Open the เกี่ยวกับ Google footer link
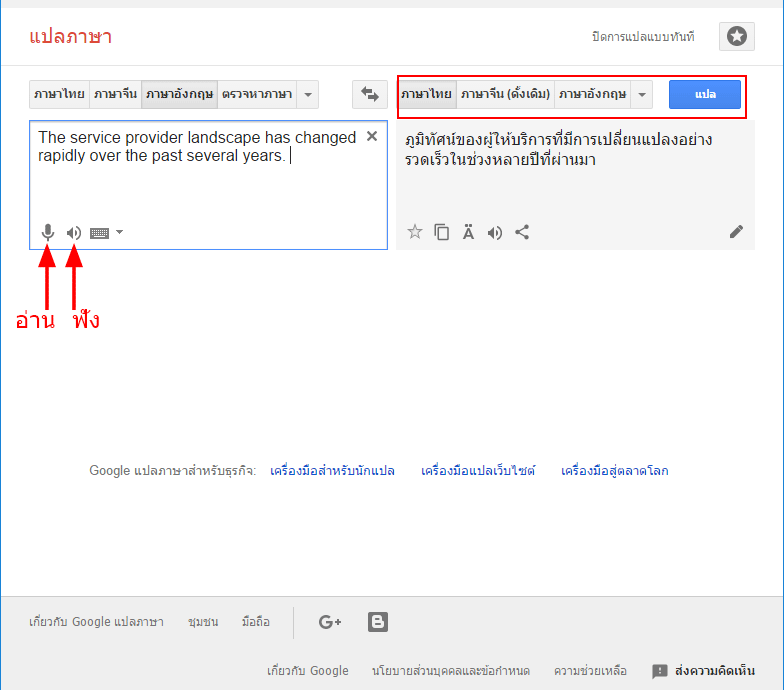784x690 pixels. (x=308, y=671)
